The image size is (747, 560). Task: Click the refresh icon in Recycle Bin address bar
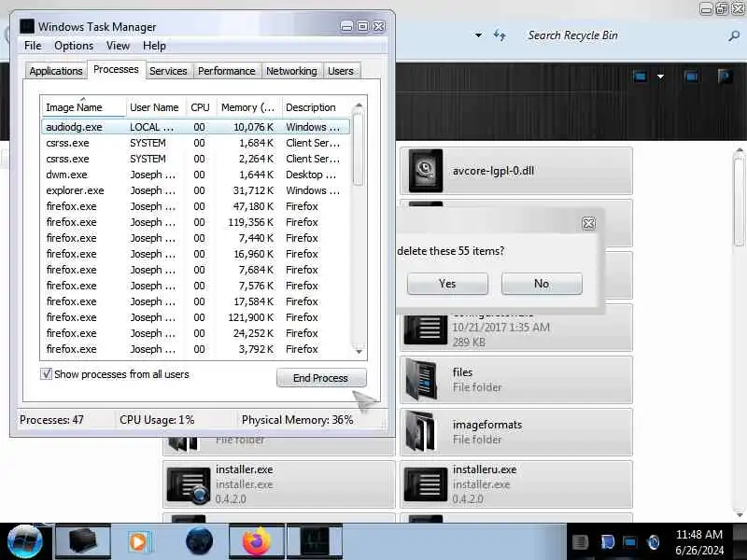(500, 35)
